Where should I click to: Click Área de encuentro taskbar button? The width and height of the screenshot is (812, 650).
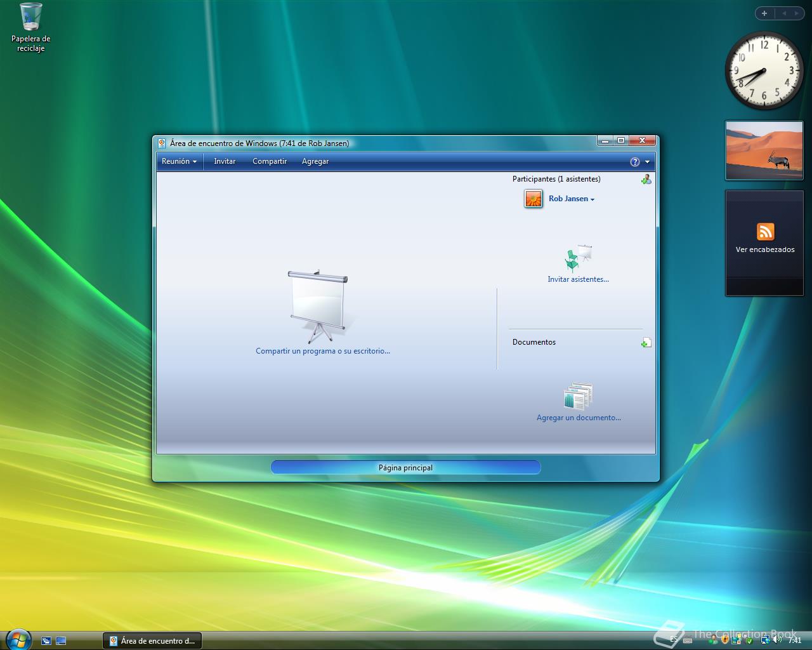[152, 641]
